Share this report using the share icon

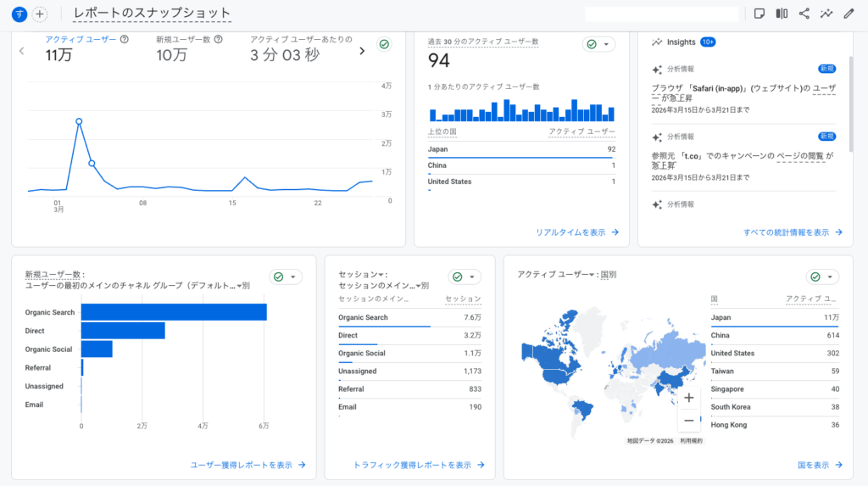click(804, 14)
